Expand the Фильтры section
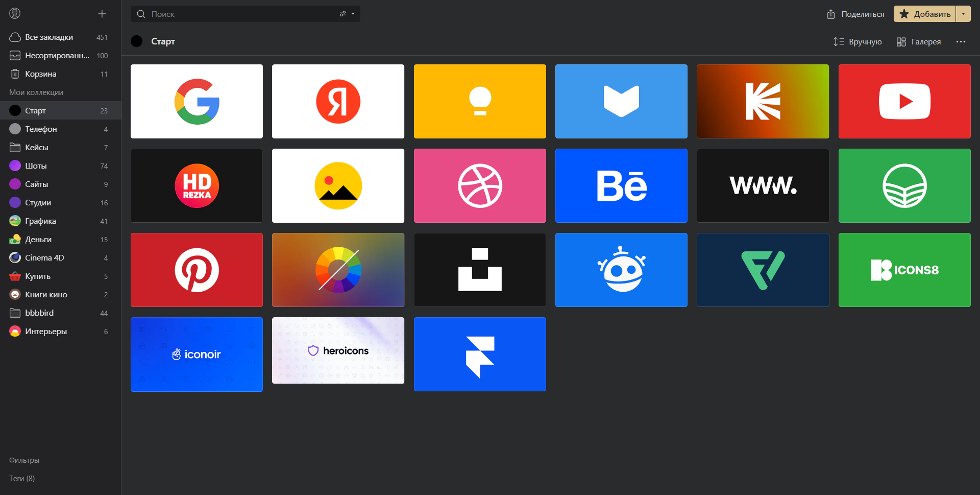The image size is (980, 495). point(24,460)
